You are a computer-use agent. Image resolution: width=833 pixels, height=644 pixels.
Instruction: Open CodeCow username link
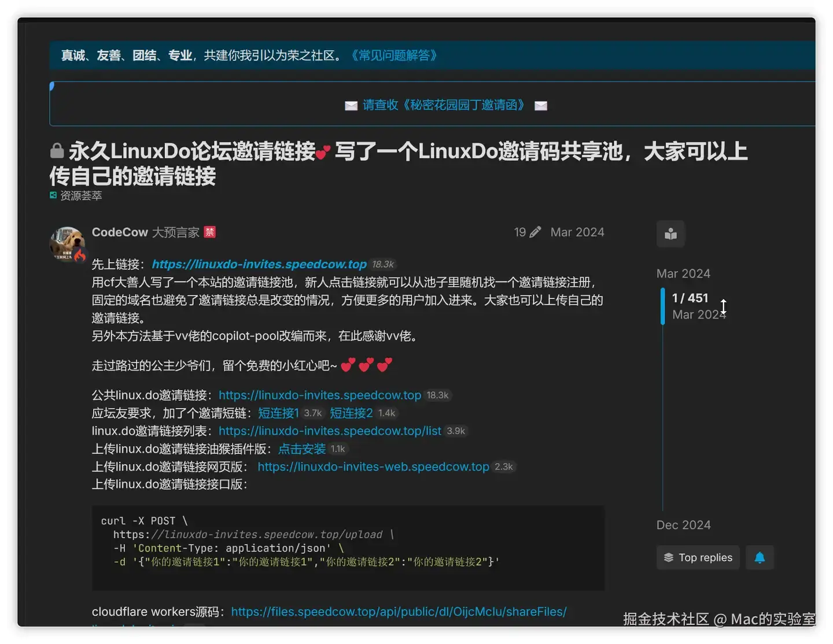[120, 232]
